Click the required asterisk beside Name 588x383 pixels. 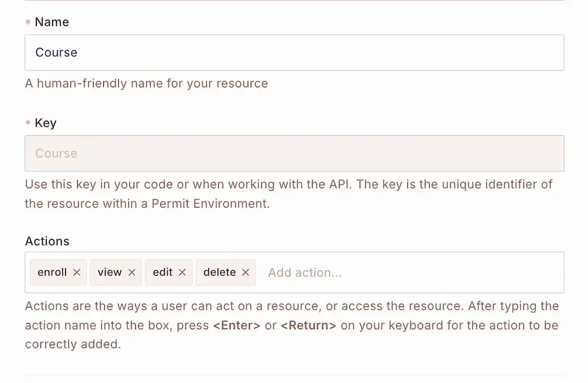click(28, 23)
